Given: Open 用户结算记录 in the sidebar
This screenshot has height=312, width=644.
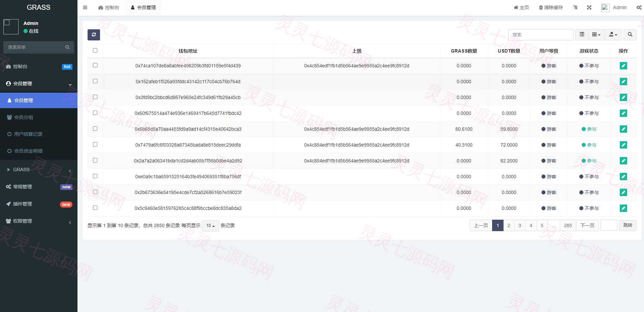Looking at the screenshot, I should [x=39, y=134].
